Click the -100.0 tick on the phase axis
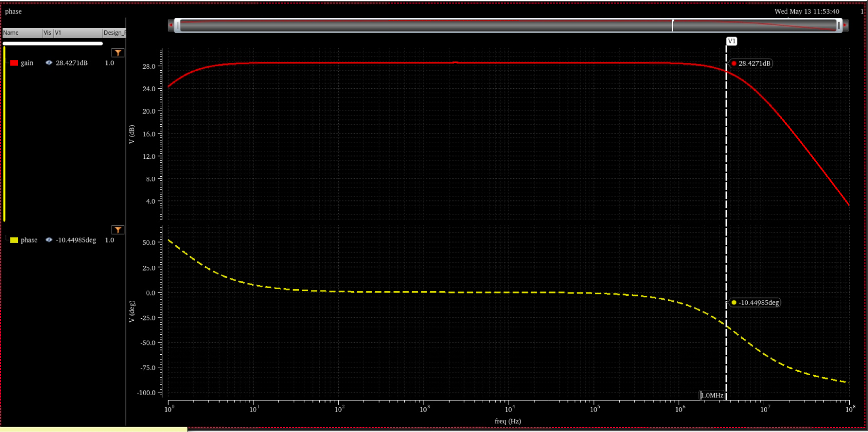868x432 pixels. (146, 392)
